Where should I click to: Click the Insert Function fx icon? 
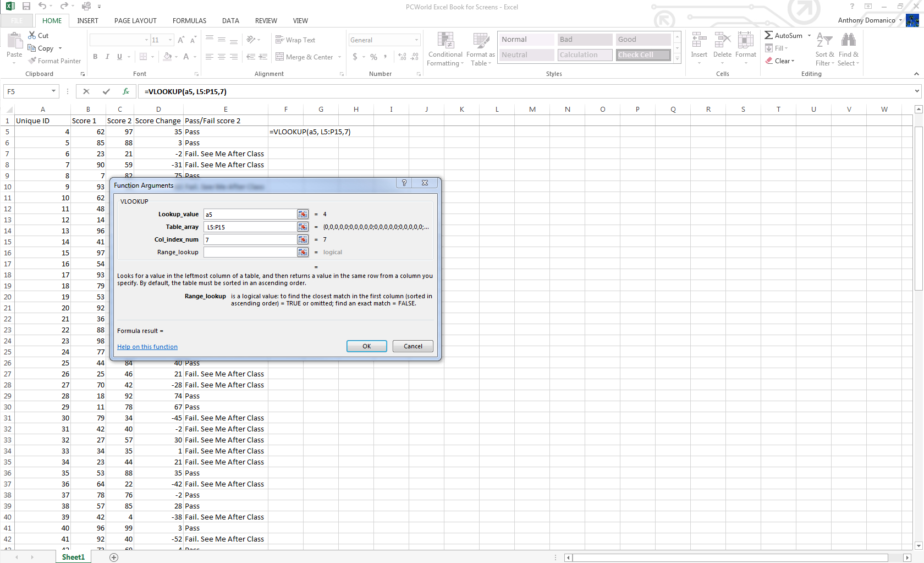[x=126, y=91]
